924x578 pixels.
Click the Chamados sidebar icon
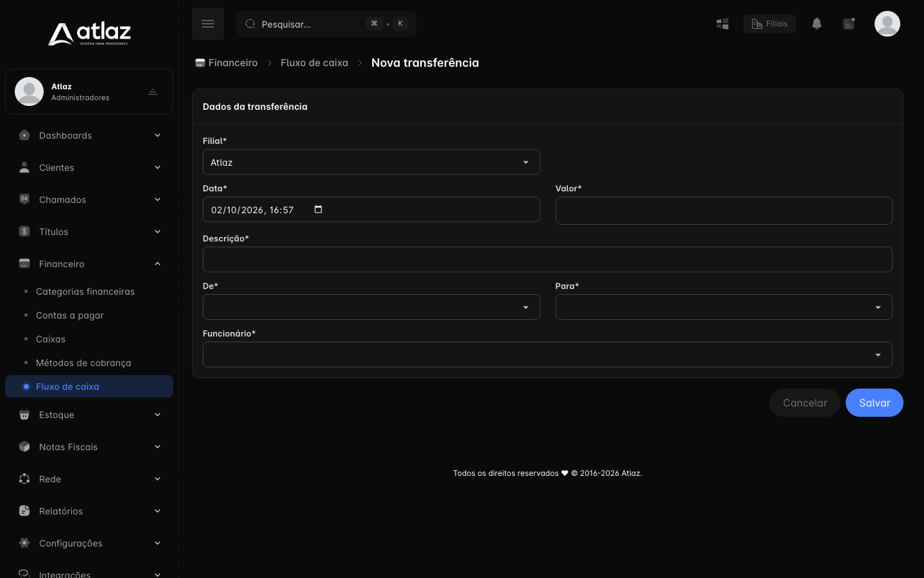point(24,199)
